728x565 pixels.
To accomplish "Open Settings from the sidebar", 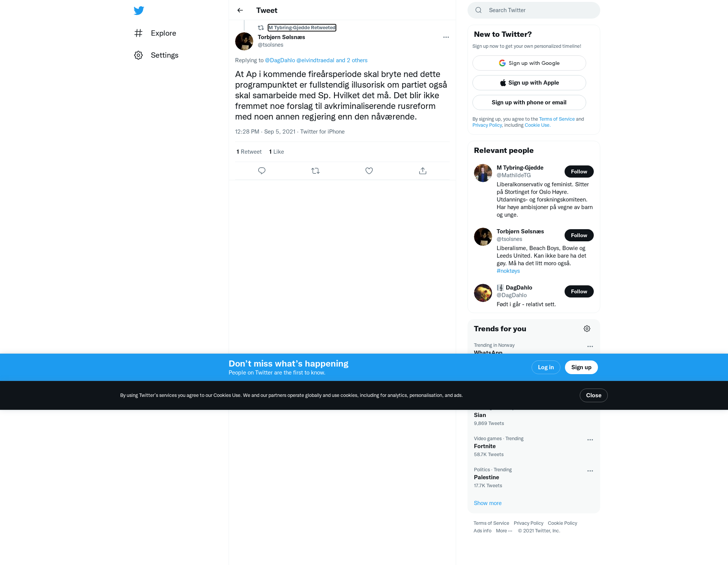I will coord(156,55).
